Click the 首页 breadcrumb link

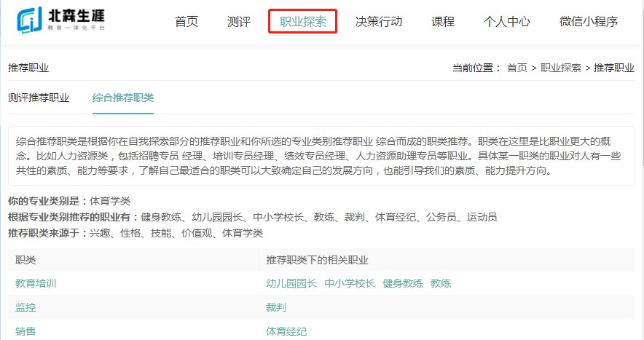tap(517, 68)
